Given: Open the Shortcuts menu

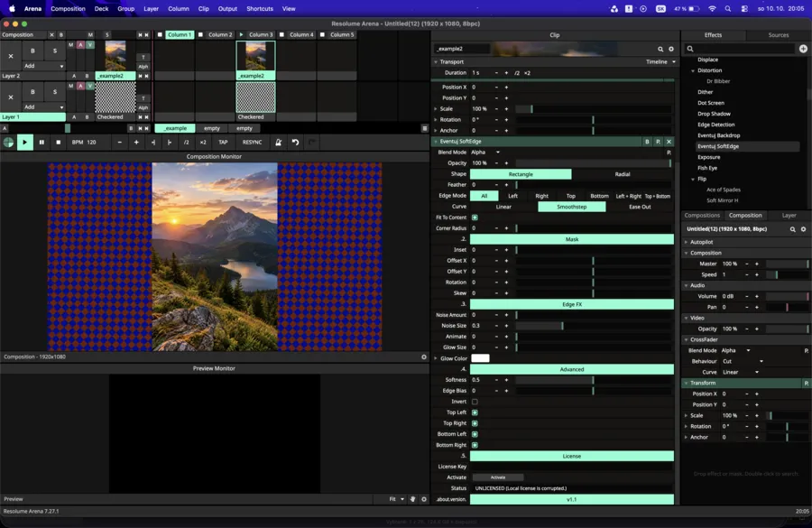Looking at the screenshot, I should (260, 9).
